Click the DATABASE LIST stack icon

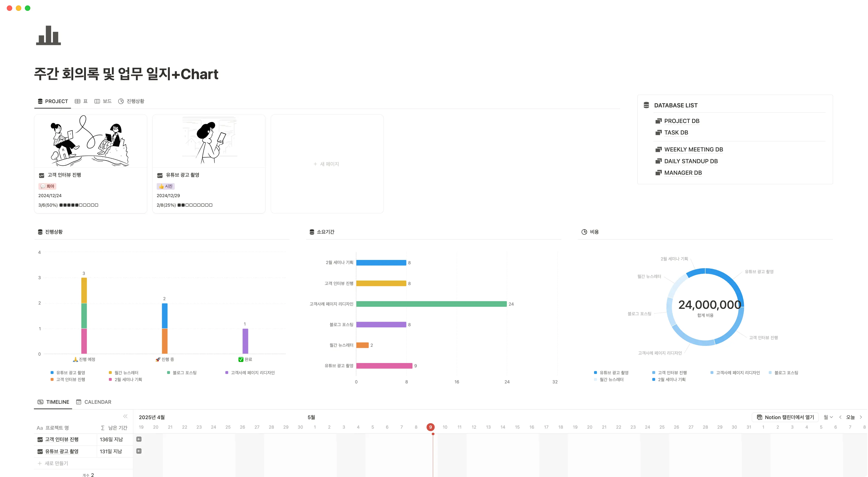pos(646,105)
